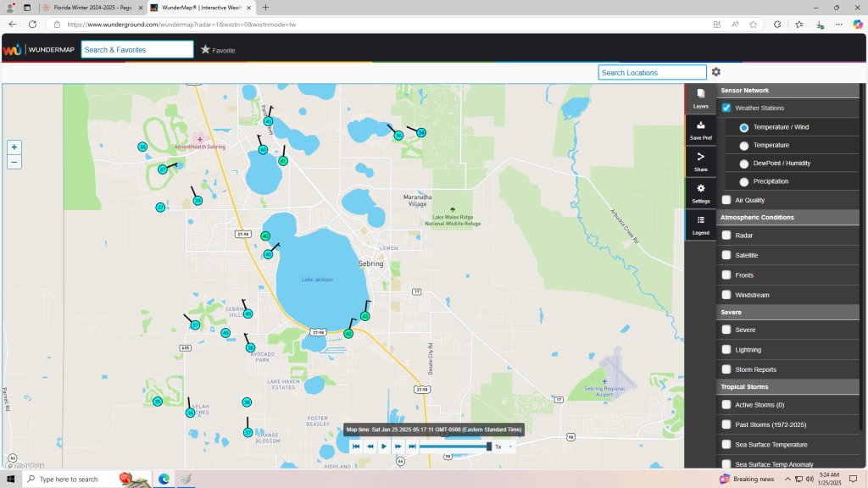The image size is (868, 488).
Task: Zoom in with the map plus button
Action: [x=14, y=147]
